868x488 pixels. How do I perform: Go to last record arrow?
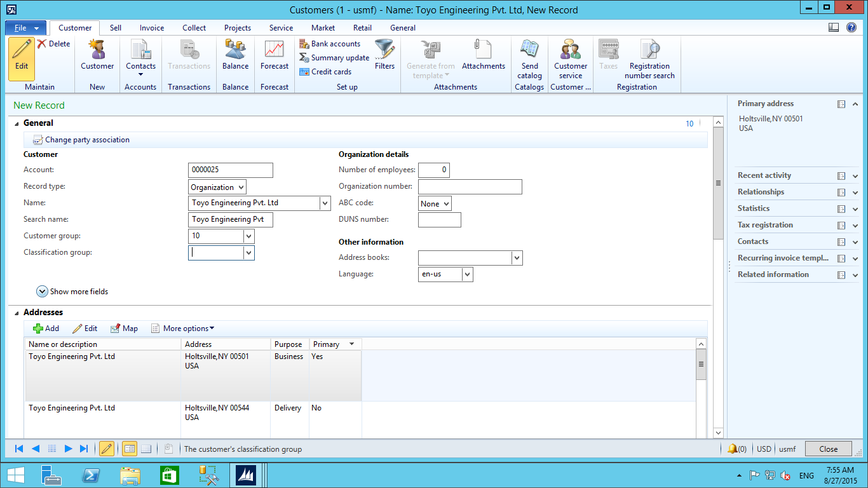coord(84,449)
